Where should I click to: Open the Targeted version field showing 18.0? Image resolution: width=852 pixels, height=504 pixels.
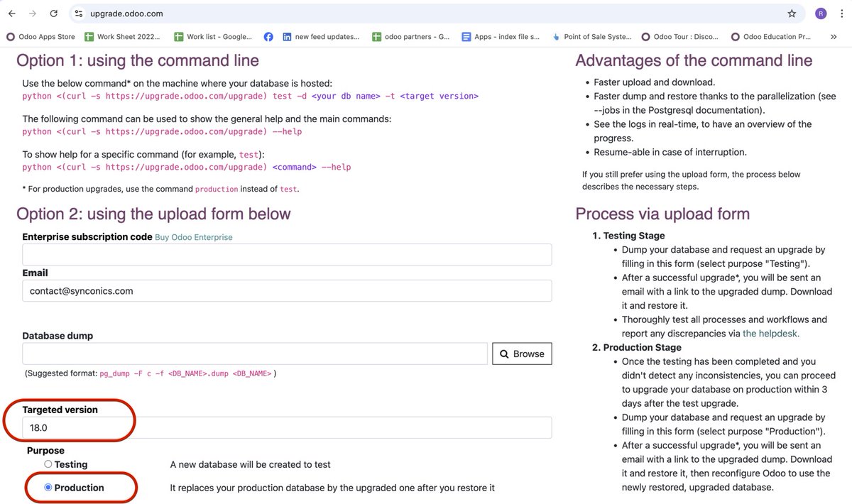[287, 427]
